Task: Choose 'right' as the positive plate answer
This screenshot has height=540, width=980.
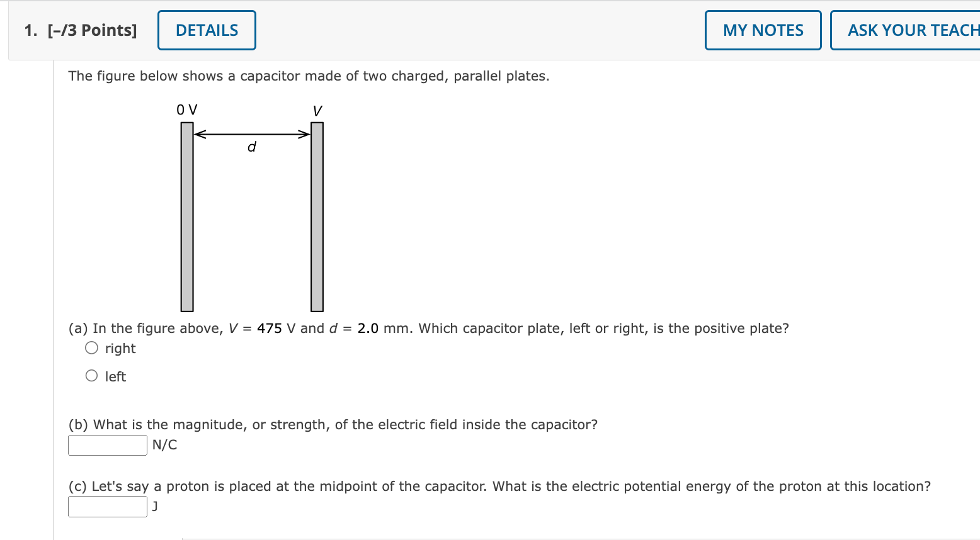Action: pyautogui.click(x=91, y=347)
